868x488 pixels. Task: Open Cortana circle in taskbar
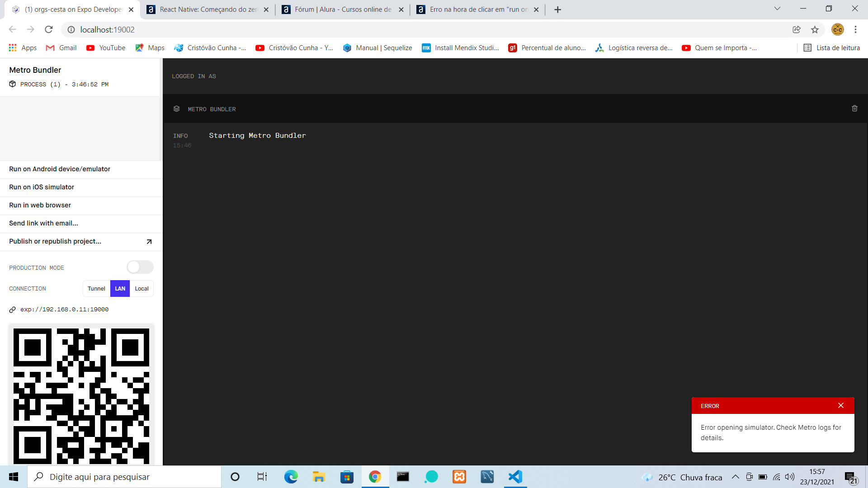pyautogui.click(x=235, y=477)
